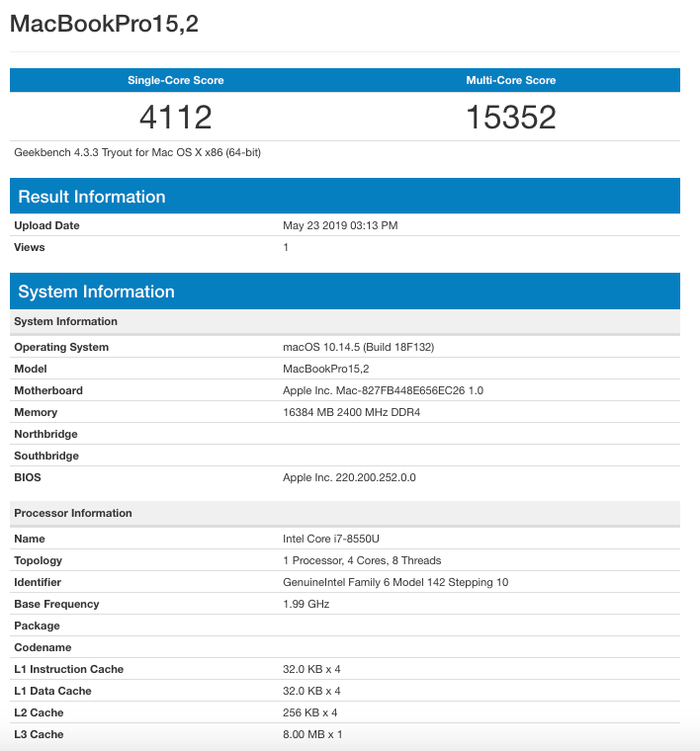
Task: Click the Processor Information subheading
Action: point(345,513)
